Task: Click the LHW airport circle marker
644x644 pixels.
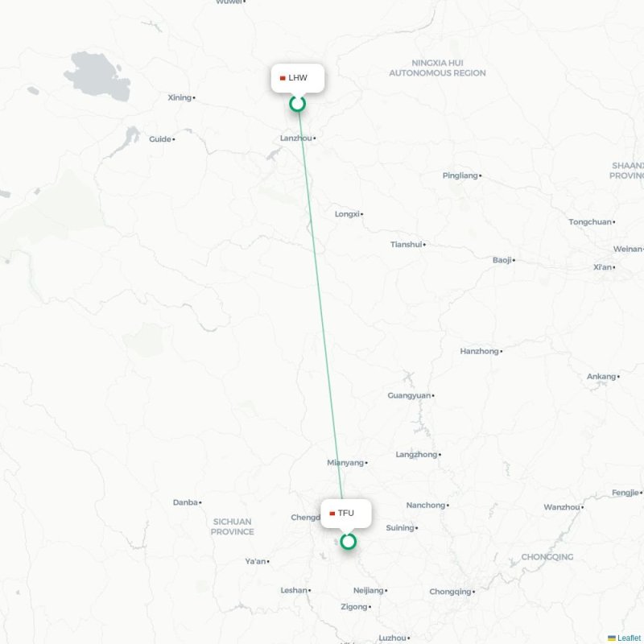Action: point(297,104)
